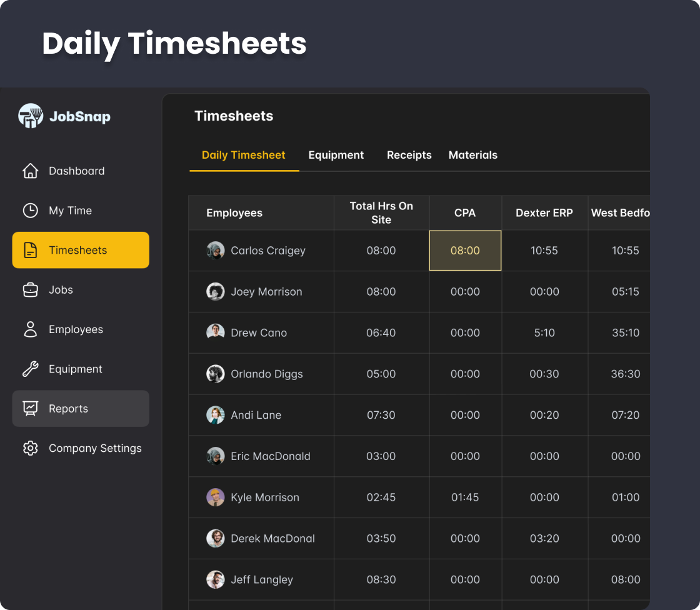Click the Employees person icon
The width and height of the screenshot is (700, 610).
[31, 329]
